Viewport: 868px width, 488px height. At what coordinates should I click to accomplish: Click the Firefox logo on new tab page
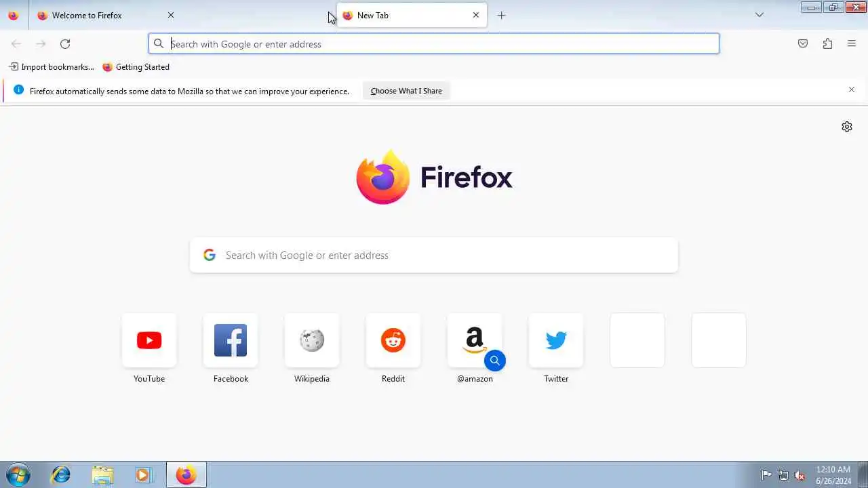434,178
